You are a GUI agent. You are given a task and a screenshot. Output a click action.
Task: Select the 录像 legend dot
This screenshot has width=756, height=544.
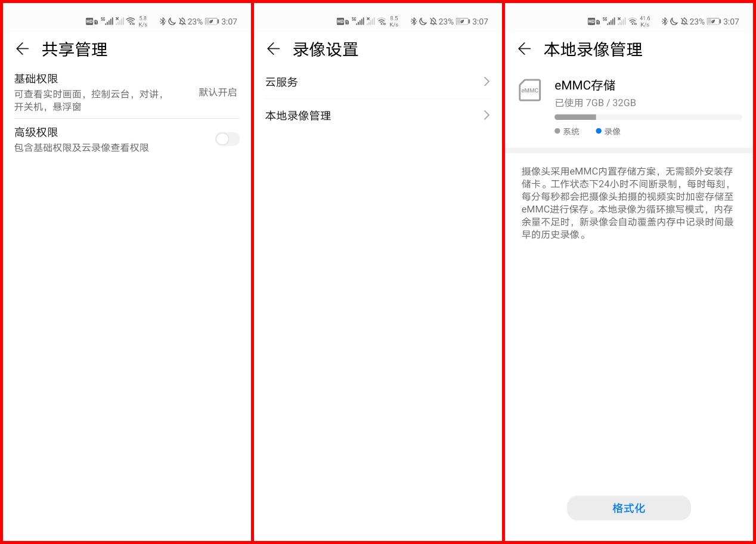pyautogui.click(x=598, y=131)
